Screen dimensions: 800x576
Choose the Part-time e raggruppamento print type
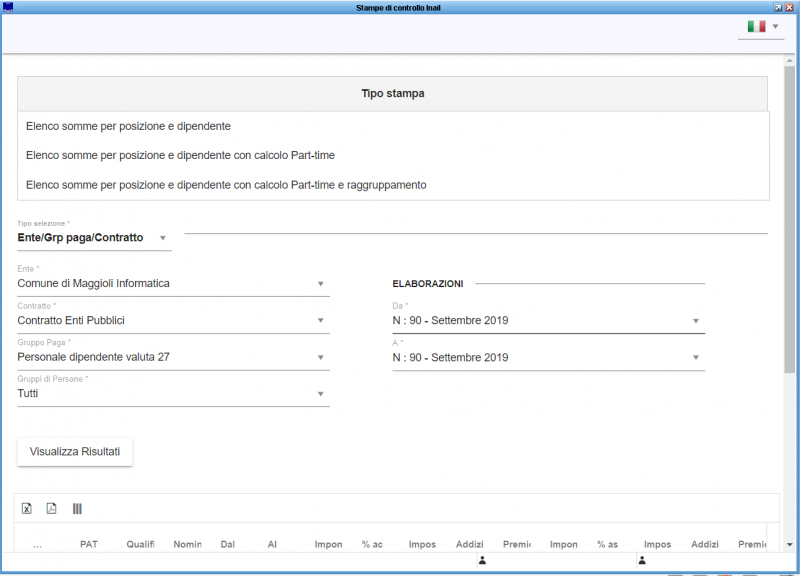[x=226, y=185]
